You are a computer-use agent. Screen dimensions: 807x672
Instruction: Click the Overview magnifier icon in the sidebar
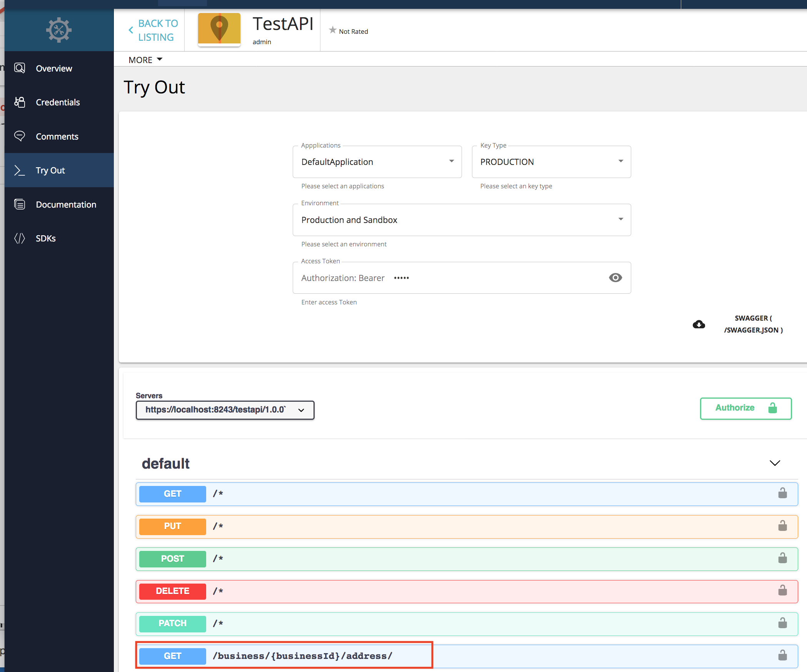(x=20, y=68)
